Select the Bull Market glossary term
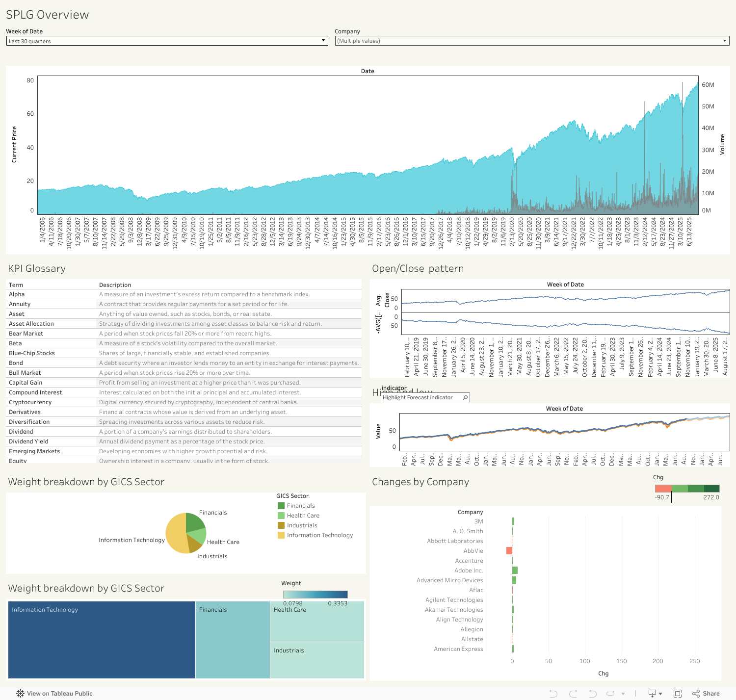The image size is (736, 700). point(25,373)
